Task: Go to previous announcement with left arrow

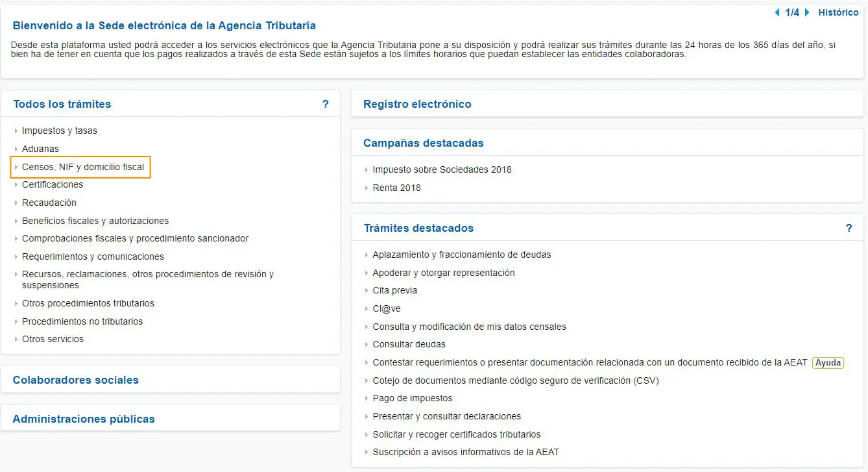Action: [x=778, y=12]
